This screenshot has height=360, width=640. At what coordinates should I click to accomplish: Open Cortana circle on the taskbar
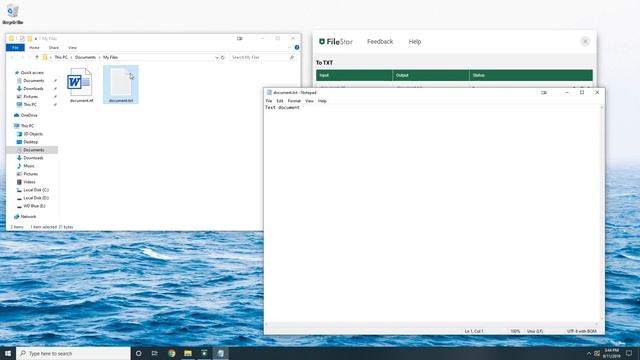pyautogui.click(x=138, y=353)
